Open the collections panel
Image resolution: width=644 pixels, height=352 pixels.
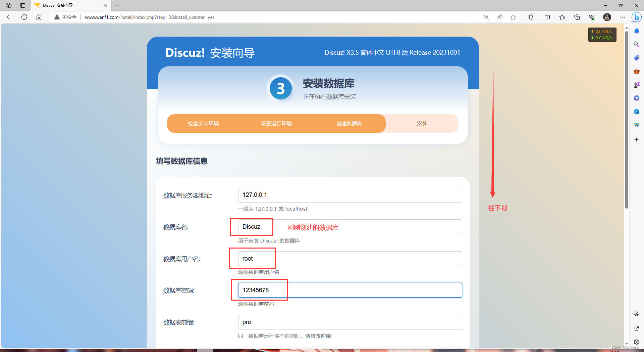pyautogui.click(x=577, y=17)
